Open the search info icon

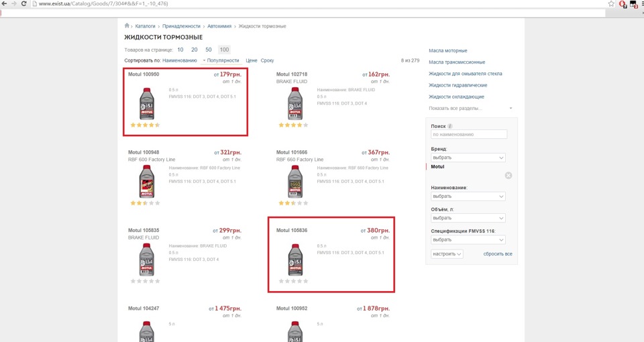tap(450, 126)
